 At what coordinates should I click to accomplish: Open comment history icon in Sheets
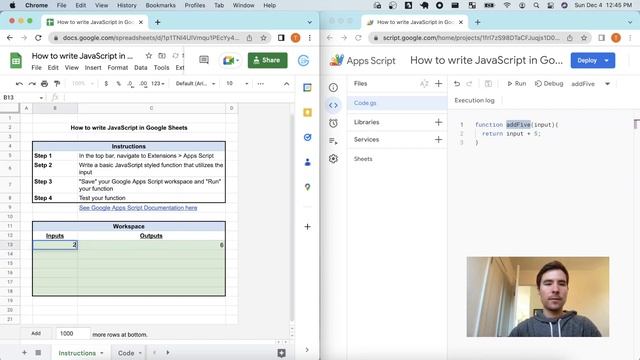204,60
